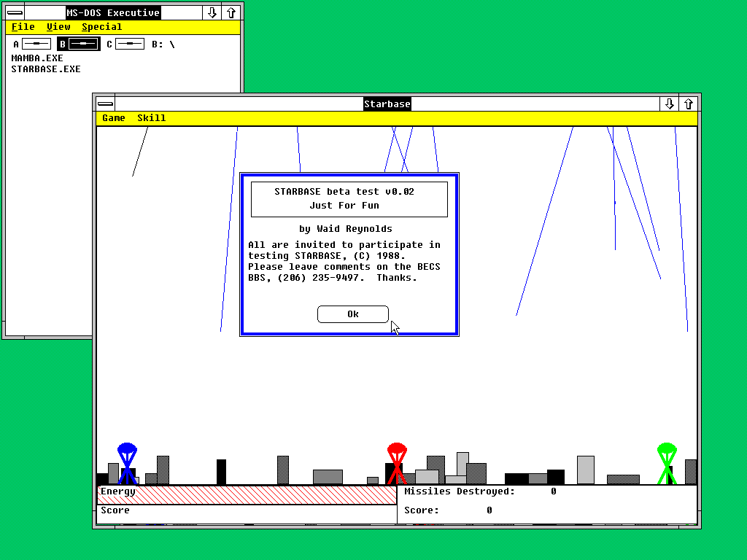Click the blue starbase tower

click(x=127, y=463)
